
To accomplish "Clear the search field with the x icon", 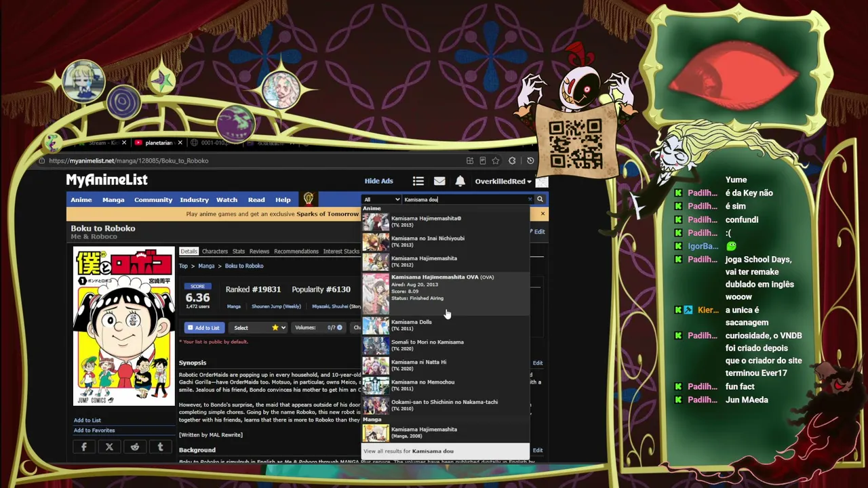I will click(530, 199).
